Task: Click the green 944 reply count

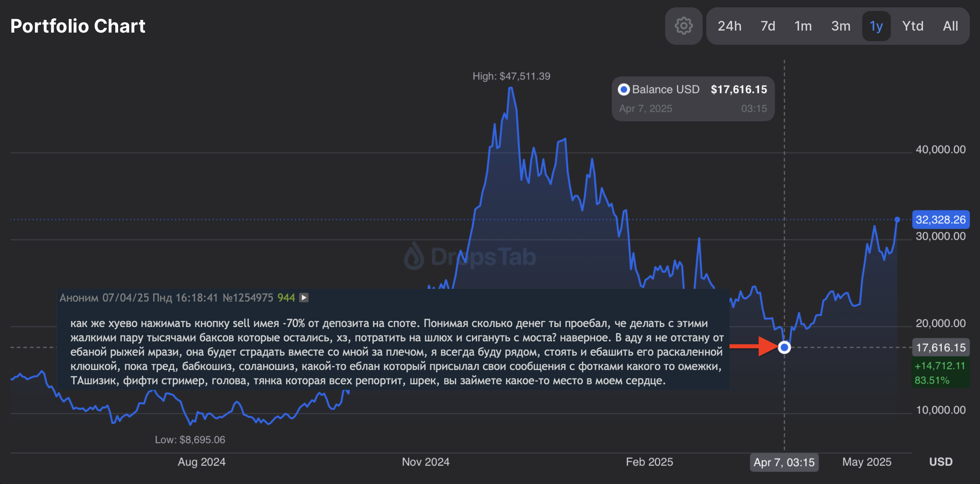Action: coord(286,298)
